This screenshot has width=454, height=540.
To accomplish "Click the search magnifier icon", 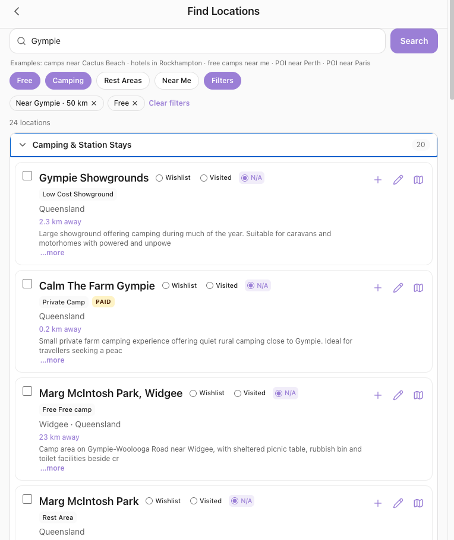I will click(21, 41).
